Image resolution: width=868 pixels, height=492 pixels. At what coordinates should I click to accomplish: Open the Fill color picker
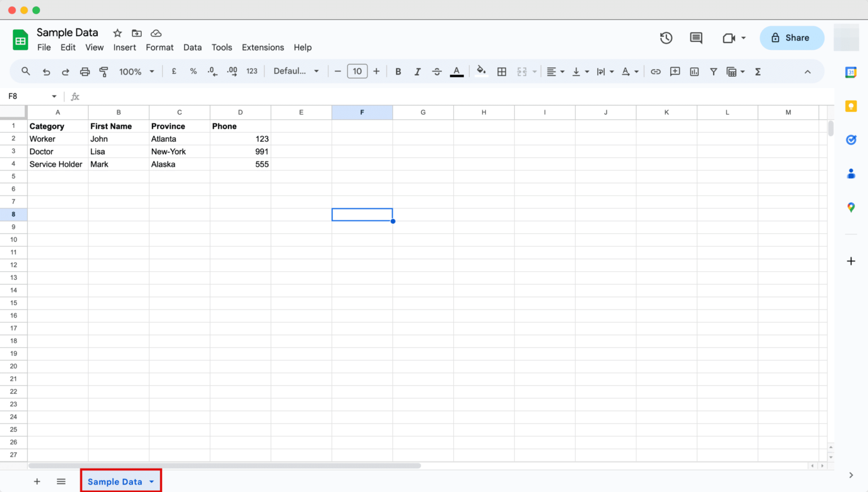click(481, 71)
